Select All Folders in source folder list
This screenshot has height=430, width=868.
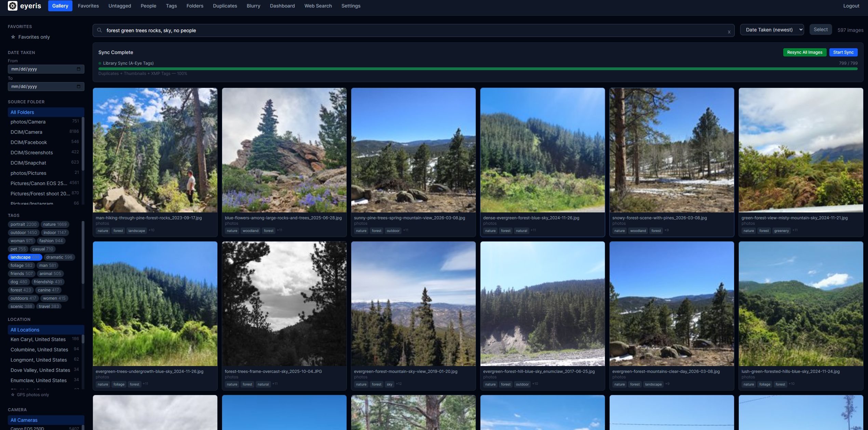pos(46,112)
